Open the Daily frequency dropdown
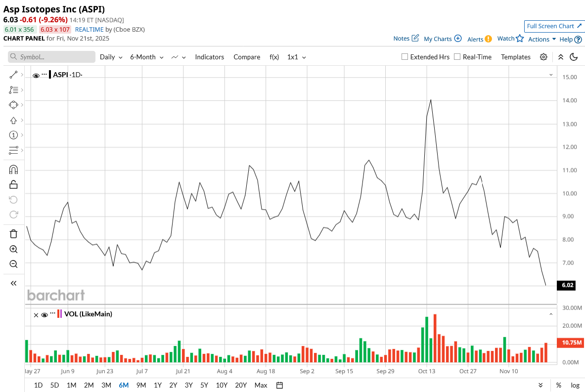 [111, 57]
